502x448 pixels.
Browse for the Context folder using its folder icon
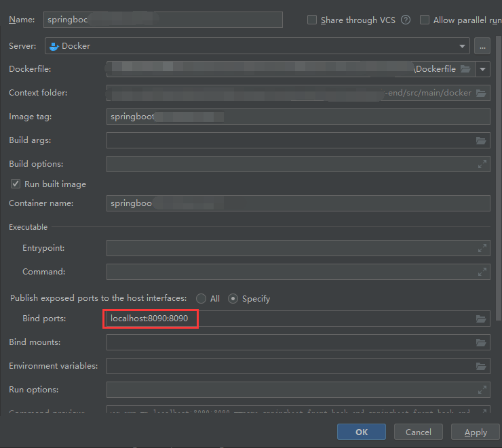(481, 93)
